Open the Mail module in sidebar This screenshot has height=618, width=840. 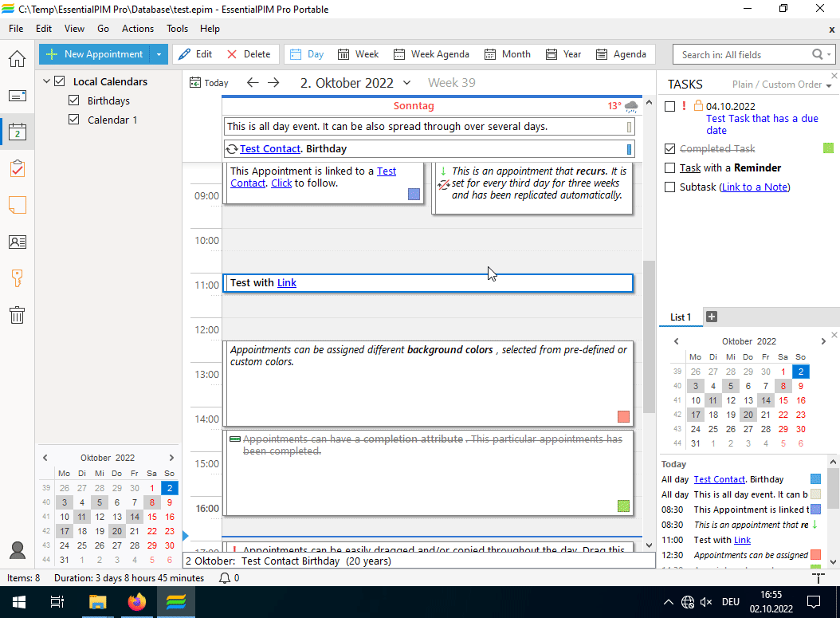click(18, 96)
